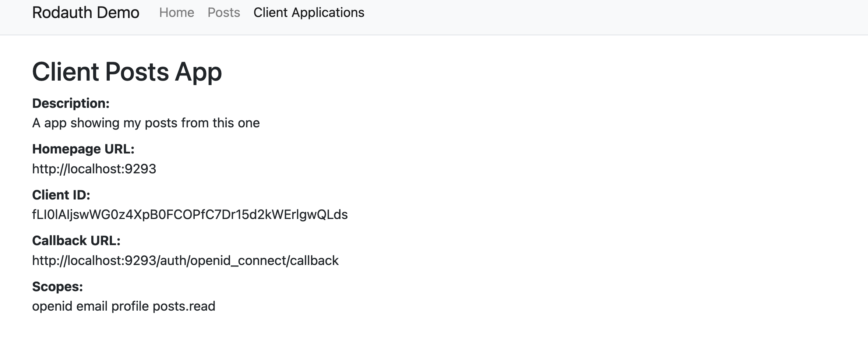This screenshot has width=868, height=357.
Task: Open the Posts nav link
Action: (x=223, y=13)
